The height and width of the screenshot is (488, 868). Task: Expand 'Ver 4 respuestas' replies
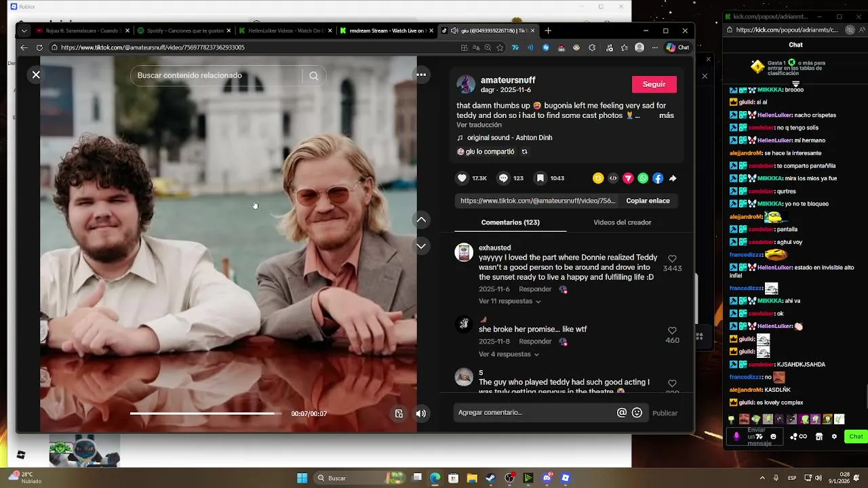[509, 354]
